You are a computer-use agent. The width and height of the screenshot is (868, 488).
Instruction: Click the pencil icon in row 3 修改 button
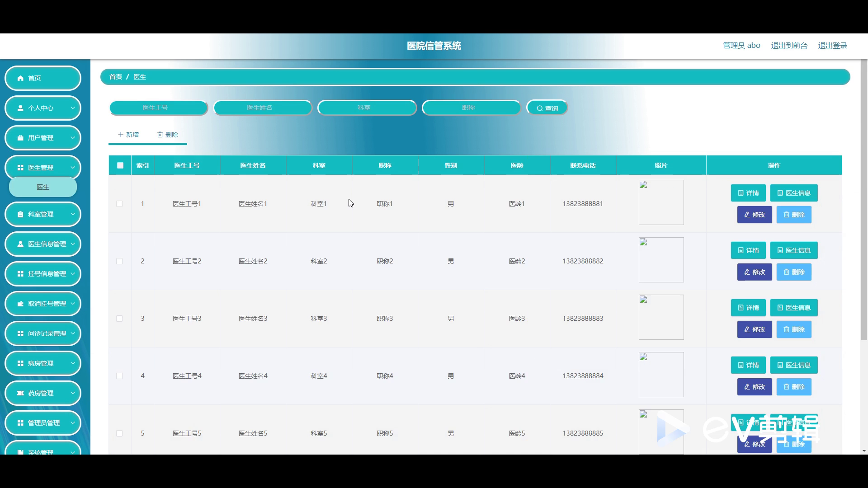pyautogui.click(x=747, y=329)
